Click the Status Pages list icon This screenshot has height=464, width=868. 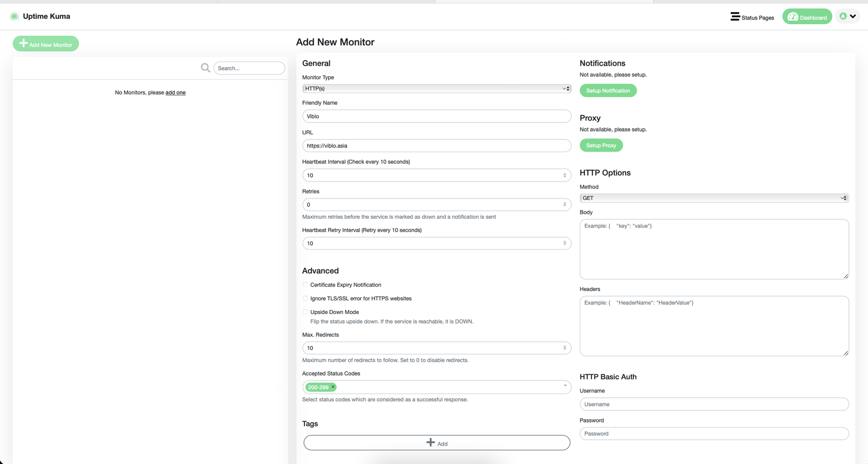point(735,17)
